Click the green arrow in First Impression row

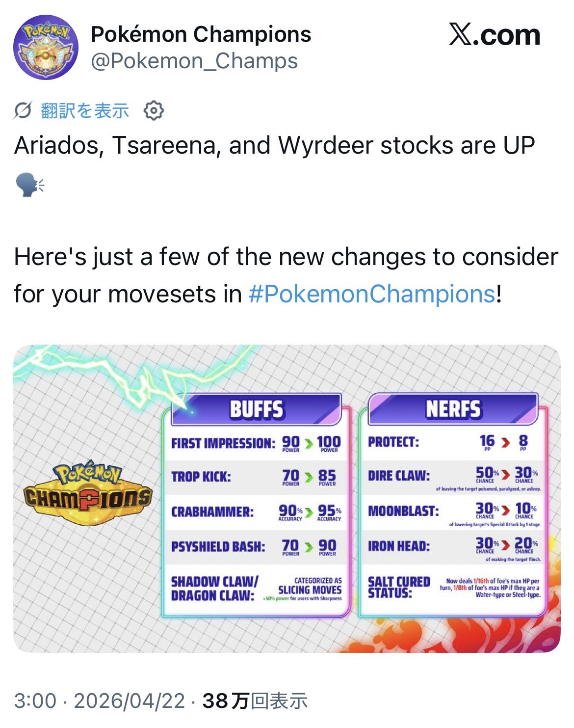(308, 443)
